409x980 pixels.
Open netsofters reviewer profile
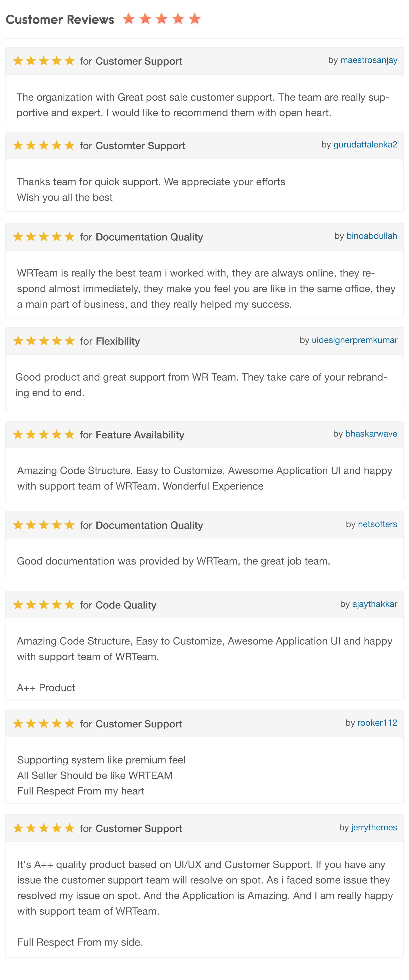coord(377,524)
